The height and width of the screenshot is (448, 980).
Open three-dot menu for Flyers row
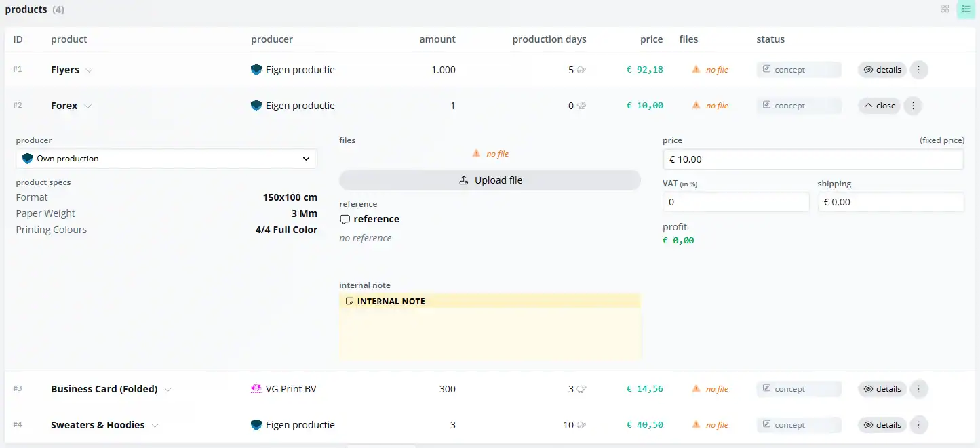click(918, 70)
